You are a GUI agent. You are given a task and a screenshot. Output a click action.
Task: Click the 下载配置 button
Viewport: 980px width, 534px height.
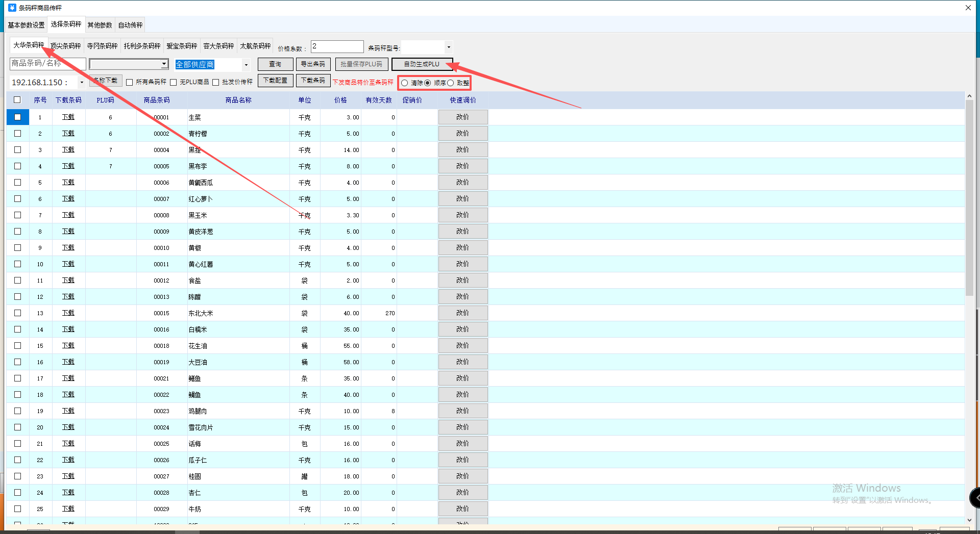click(x=275, y=81)
